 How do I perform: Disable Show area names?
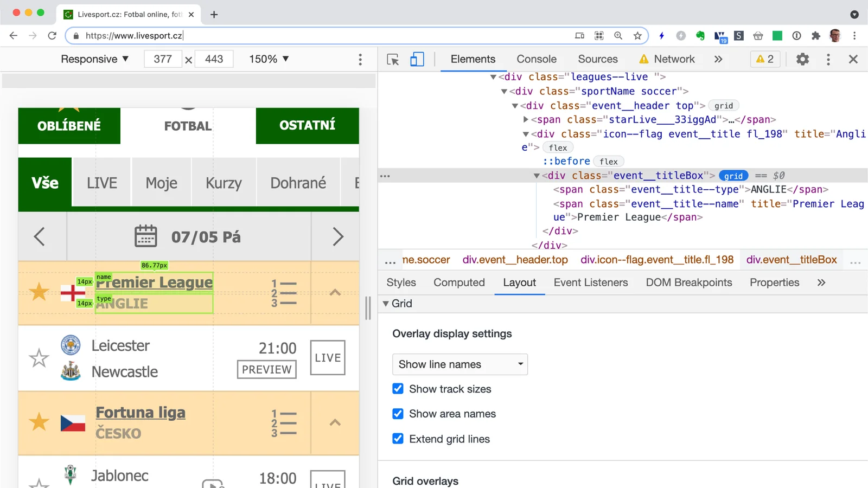(x=398, y=413)
